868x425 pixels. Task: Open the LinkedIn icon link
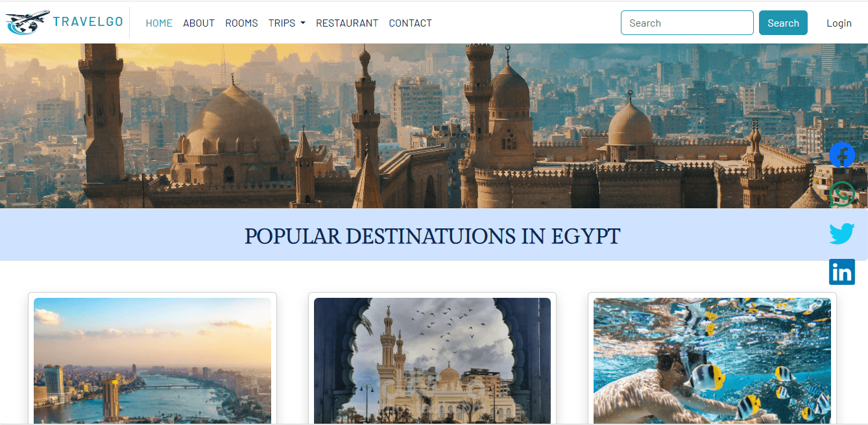[x=842, y=272]
